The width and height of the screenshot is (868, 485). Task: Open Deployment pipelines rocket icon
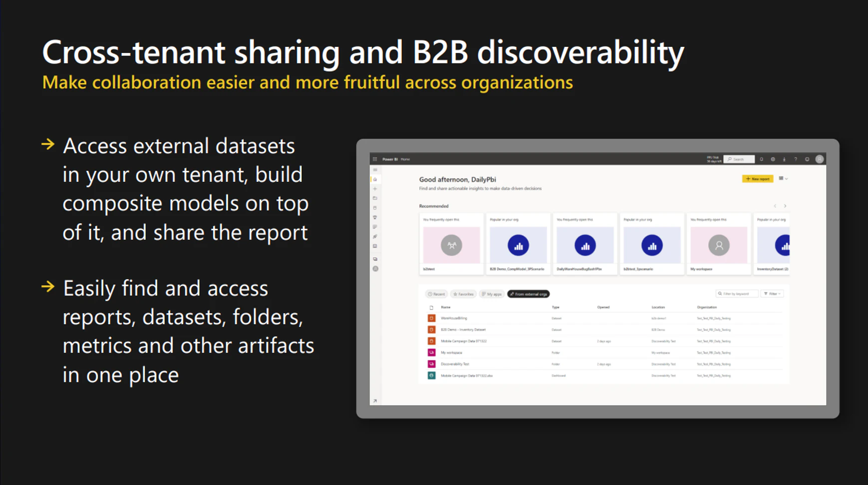point(375,237)
